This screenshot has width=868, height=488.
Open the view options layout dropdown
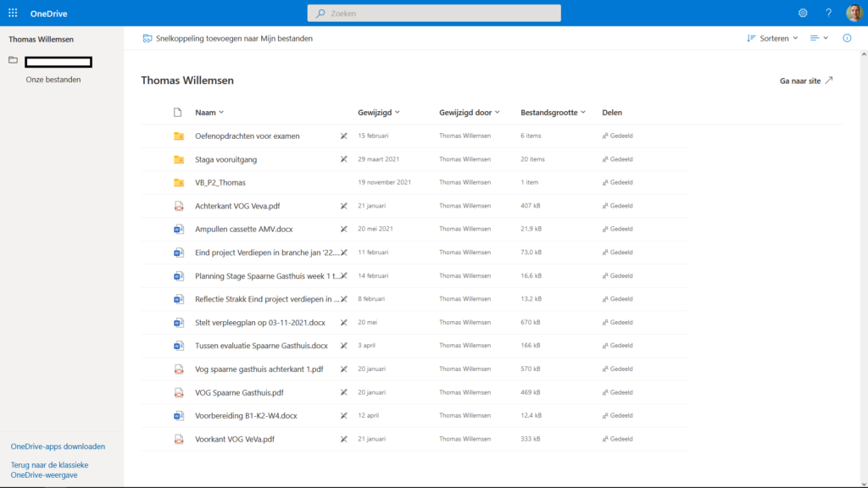pos(819,38)
